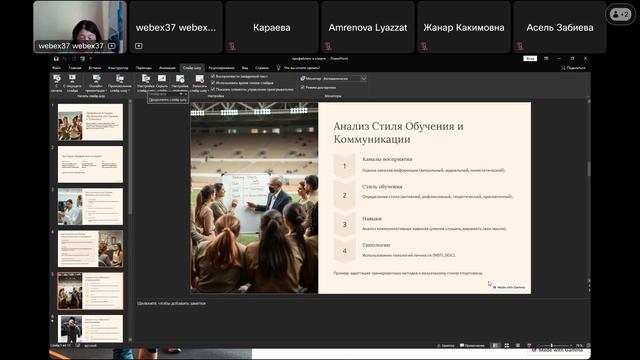Click muted mic icon on Amrenova Lyazzat tile
Screen dimensions: 640x360
(x=328, y=46)
